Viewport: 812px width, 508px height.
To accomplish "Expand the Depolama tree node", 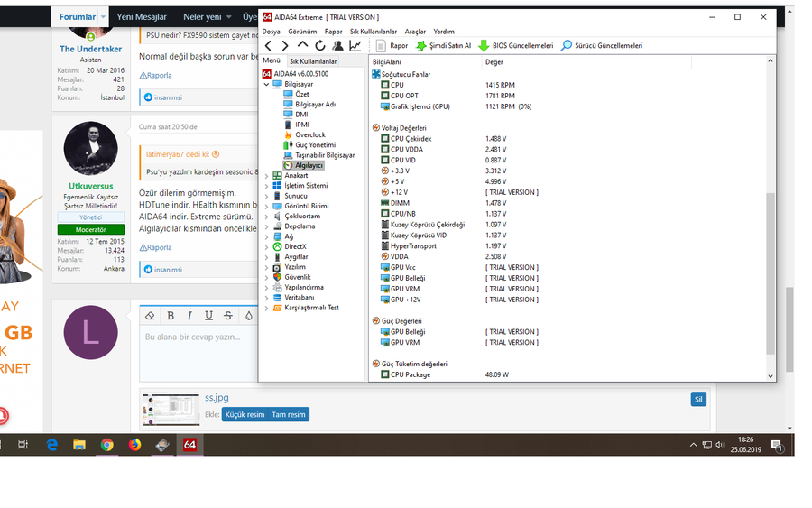I will coord(267,226).
